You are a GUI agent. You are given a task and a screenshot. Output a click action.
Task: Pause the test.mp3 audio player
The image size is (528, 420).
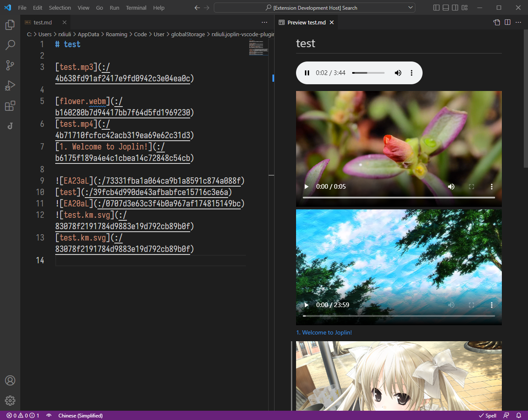(307, 73)
